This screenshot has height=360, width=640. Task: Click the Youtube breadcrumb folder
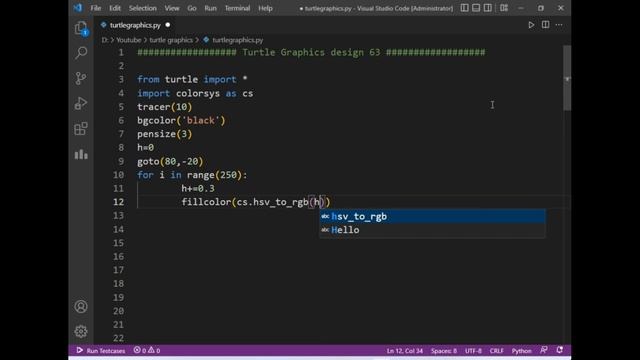(129, 40)
